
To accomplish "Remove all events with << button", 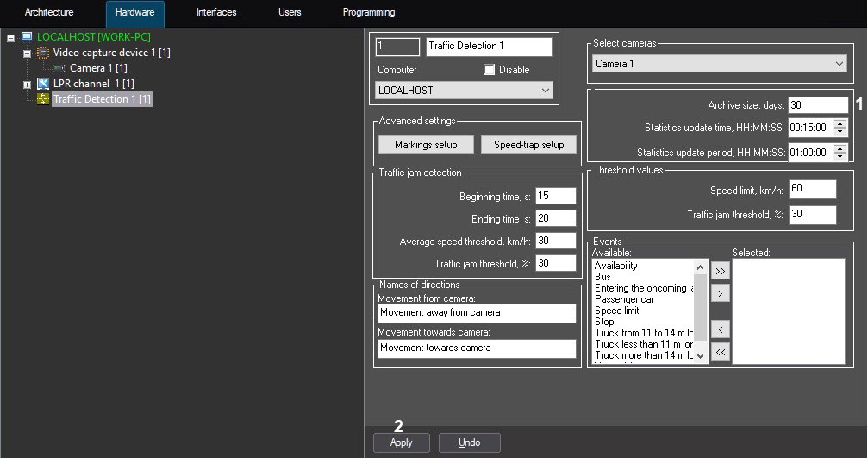I will [721, 352].
